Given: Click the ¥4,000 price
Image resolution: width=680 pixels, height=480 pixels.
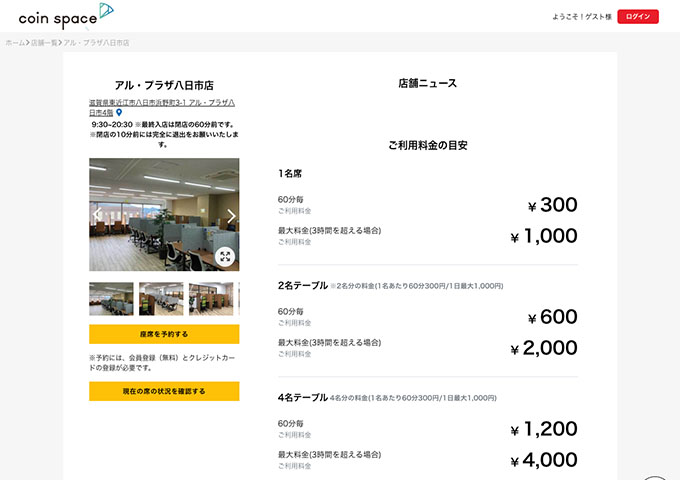Looking at the screenshot, I should (544, 460).
